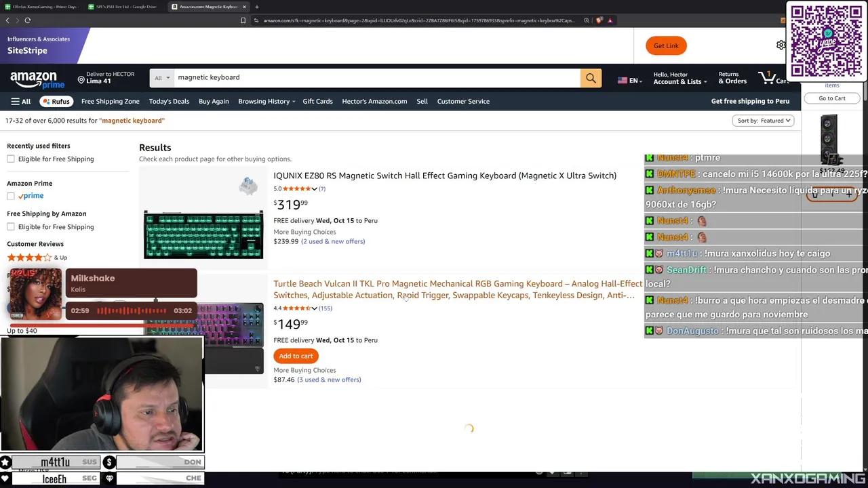
Task: Open 2 used & new offers link
Action: 333,242
